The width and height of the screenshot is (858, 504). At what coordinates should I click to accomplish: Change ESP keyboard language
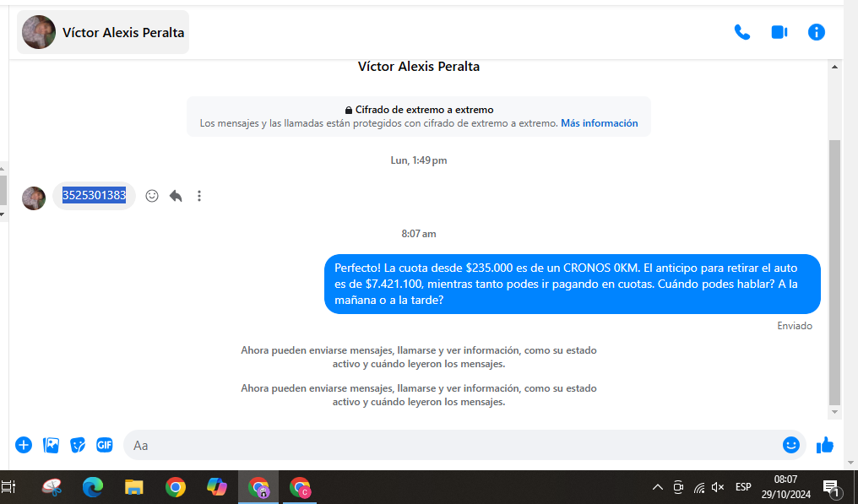pos(743,486)
